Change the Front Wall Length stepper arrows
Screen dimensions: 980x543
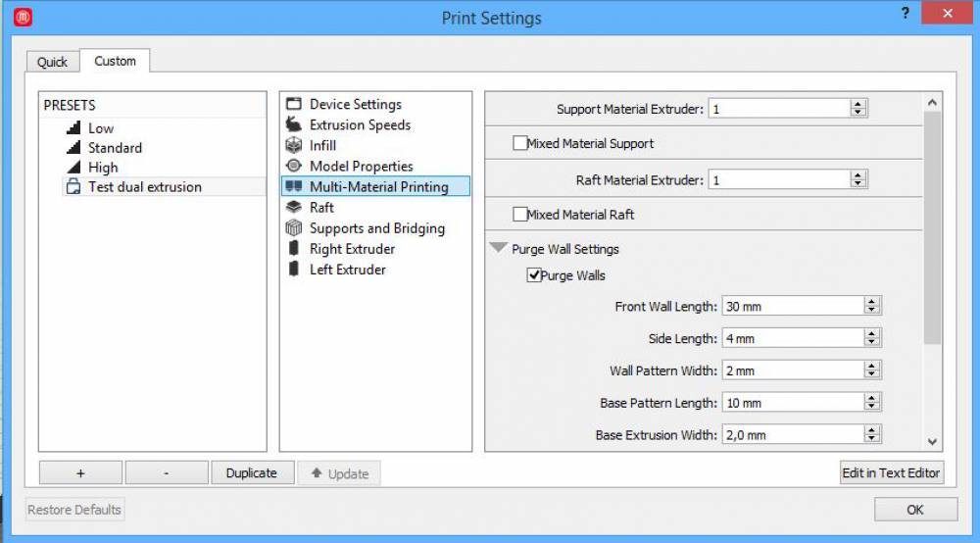point(871,306)
